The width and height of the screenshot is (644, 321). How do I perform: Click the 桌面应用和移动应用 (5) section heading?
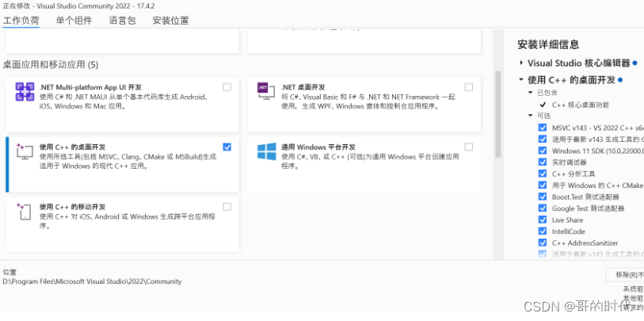51,64
